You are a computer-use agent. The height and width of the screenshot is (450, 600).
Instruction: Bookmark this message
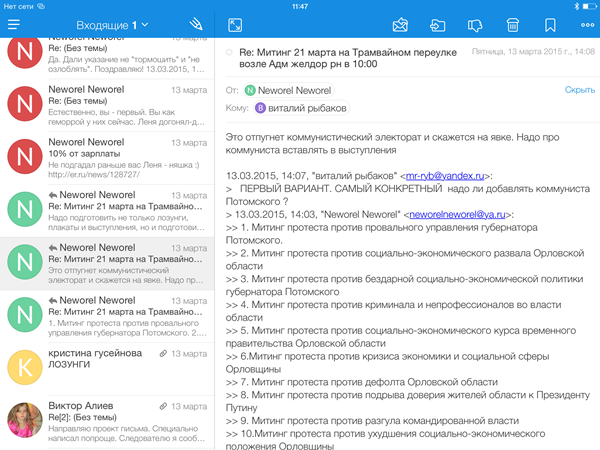pos(550,25)
